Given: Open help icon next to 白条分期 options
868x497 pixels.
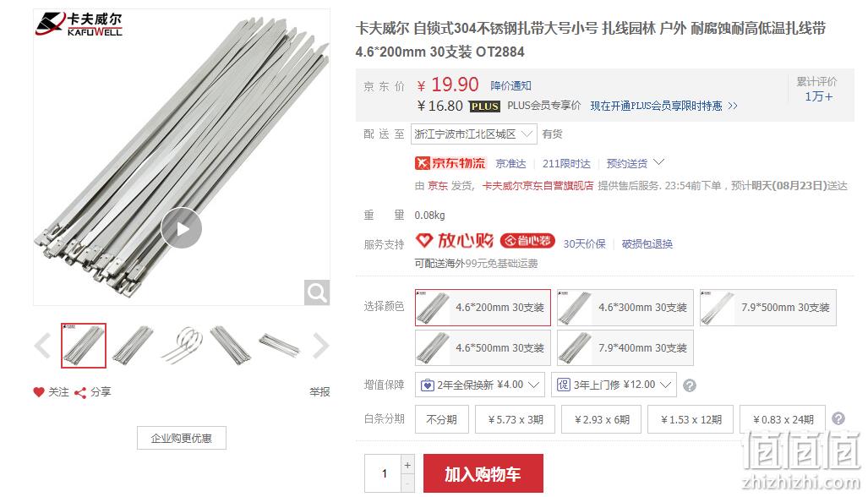Looking at the screenshot, I should click(x=838, y=418).
